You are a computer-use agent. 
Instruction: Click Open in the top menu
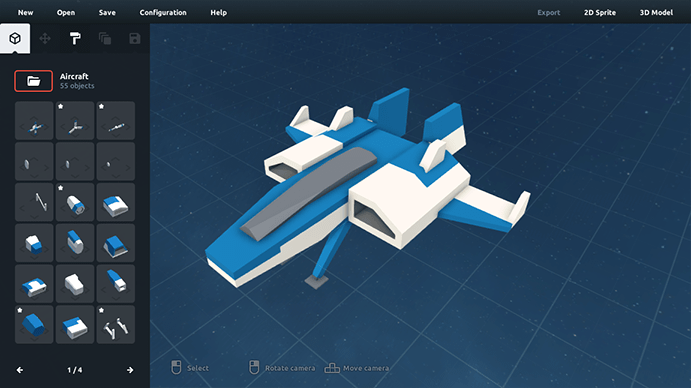click(66, 12)
